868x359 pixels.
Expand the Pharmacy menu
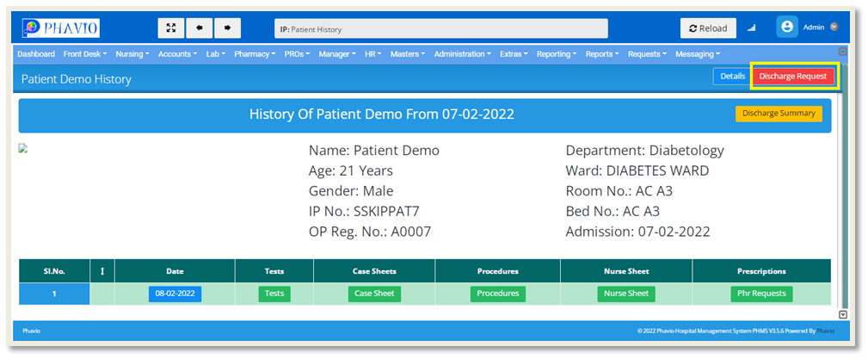tap(255, 54)
